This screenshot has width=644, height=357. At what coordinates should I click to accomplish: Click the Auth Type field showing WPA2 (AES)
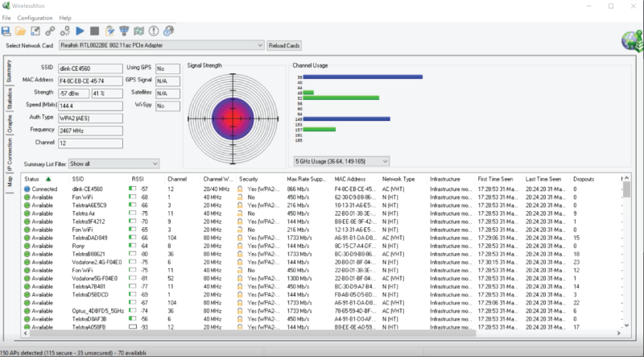point(90,118)
